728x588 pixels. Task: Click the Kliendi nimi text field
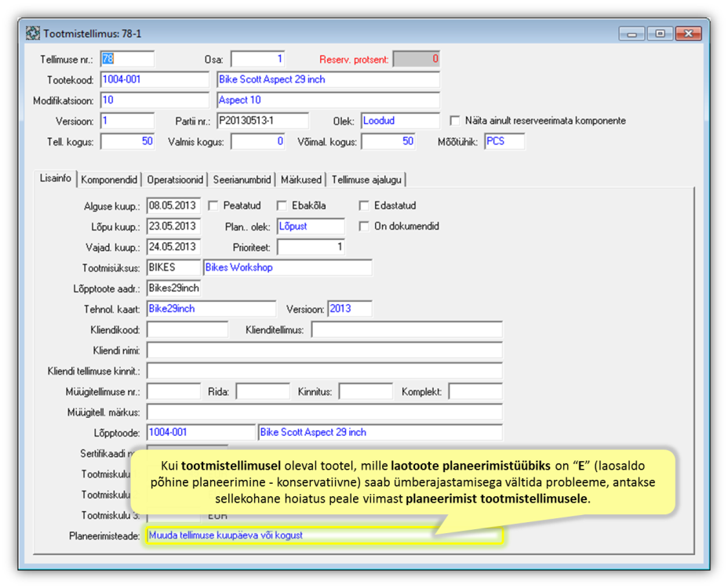tap(324, 350)
